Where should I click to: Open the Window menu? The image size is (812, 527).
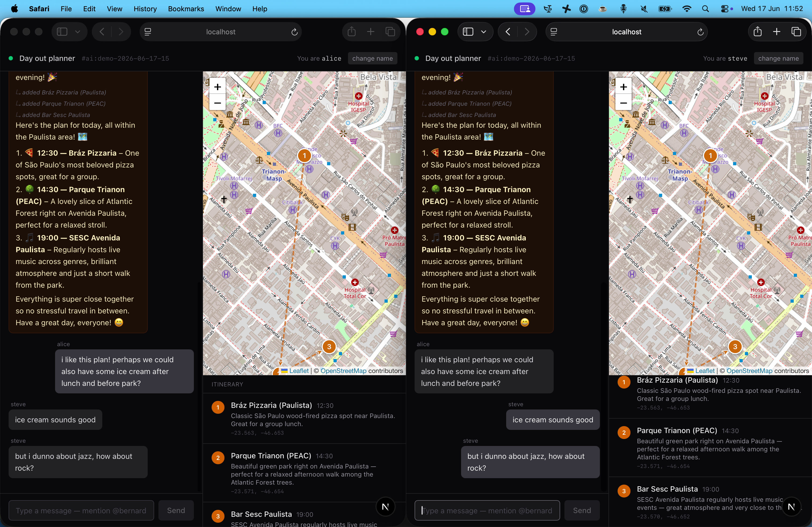click(228, 9)
